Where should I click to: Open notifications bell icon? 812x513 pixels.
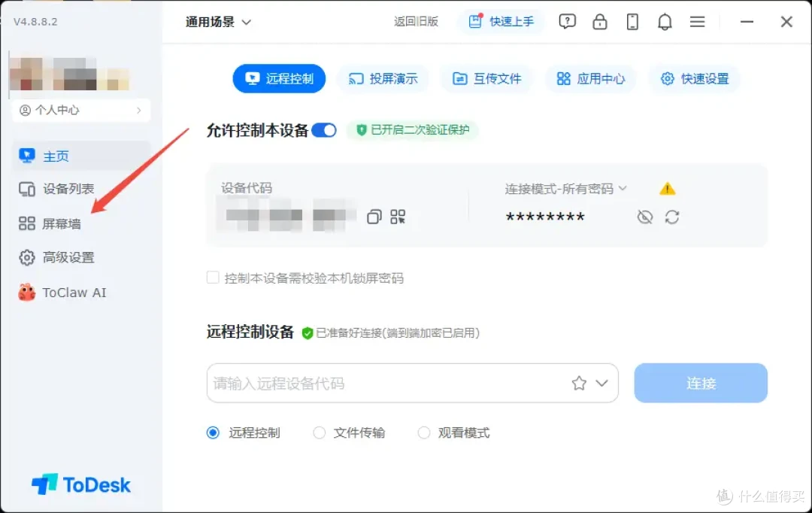click(665, 22)
